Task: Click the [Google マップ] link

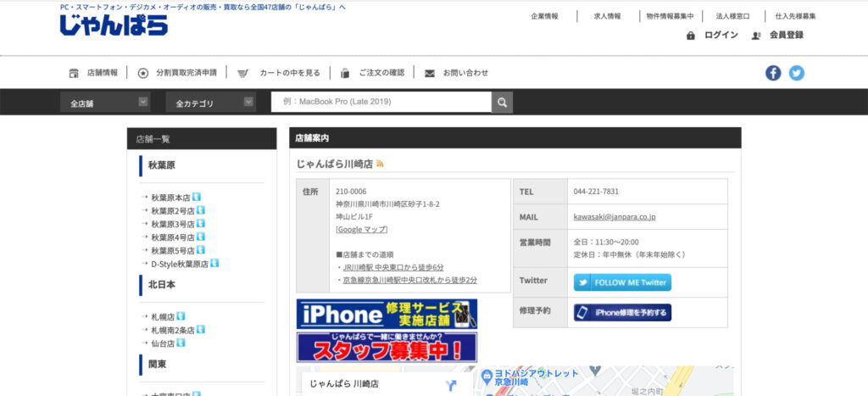Action: pyautogui.click(x=361, y=229)
